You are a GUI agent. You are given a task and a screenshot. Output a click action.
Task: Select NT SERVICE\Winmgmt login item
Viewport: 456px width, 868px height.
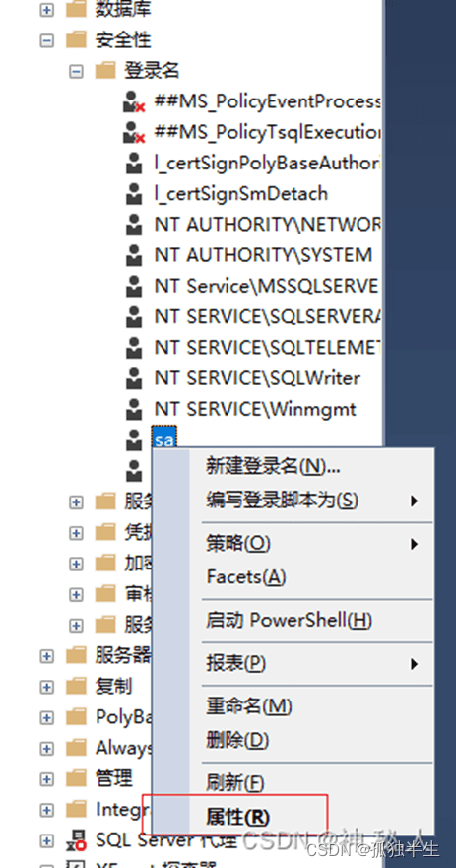coord(255,410)
